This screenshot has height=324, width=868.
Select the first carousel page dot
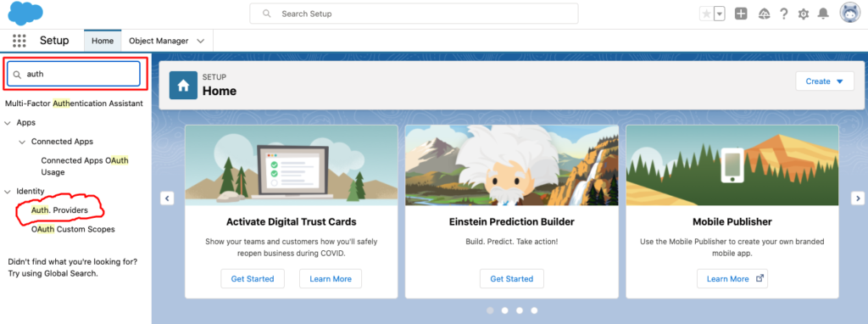pos(490,310)
